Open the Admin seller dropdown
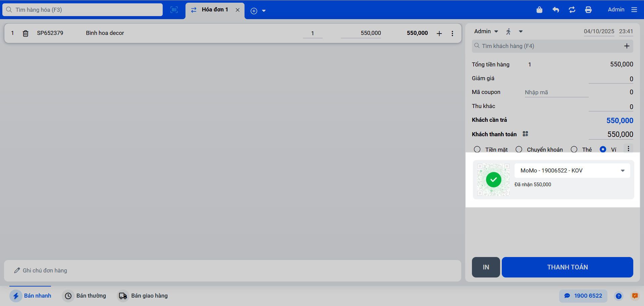Screen dimensions: 644x306 (x=486, y=31)
